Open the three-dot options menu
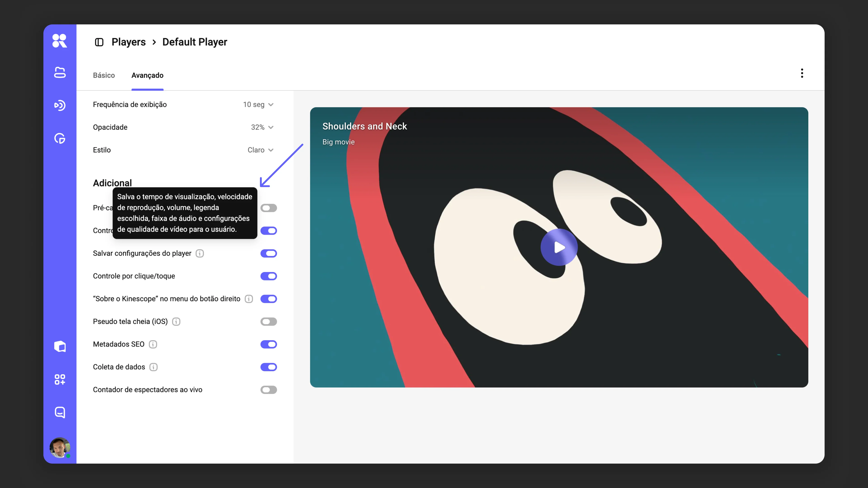 pyautogui.click(x=802, y=73)
